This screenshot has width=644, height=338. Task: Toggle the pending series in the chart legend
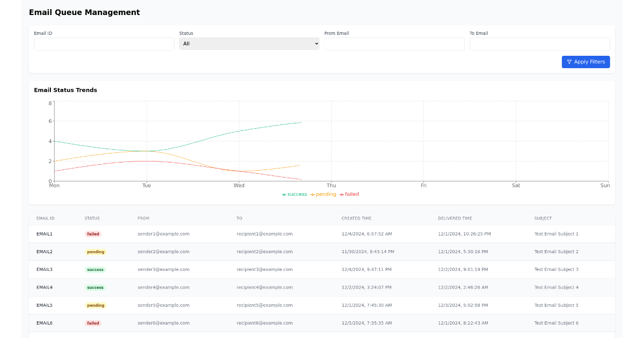point(324,194)
